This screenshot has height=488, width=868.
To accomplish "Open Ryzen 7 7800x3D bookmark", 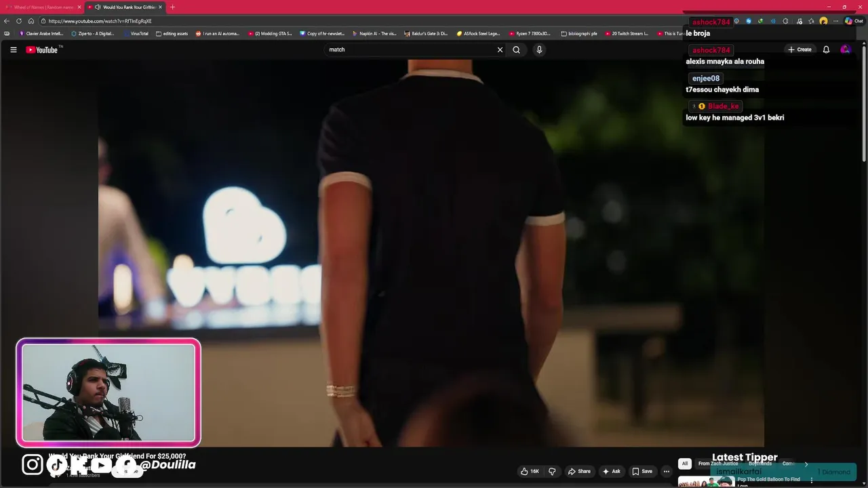I will [530, 33].
